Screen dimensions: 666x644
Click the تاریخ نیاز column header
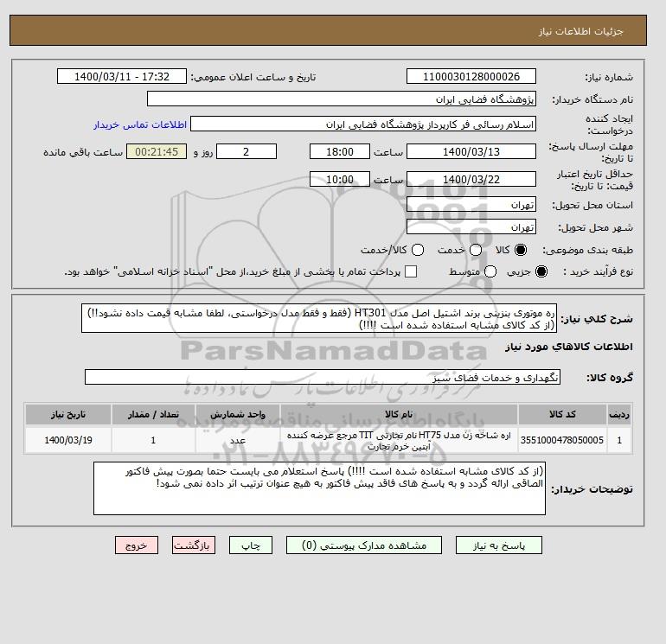click(x=68, y=414)
